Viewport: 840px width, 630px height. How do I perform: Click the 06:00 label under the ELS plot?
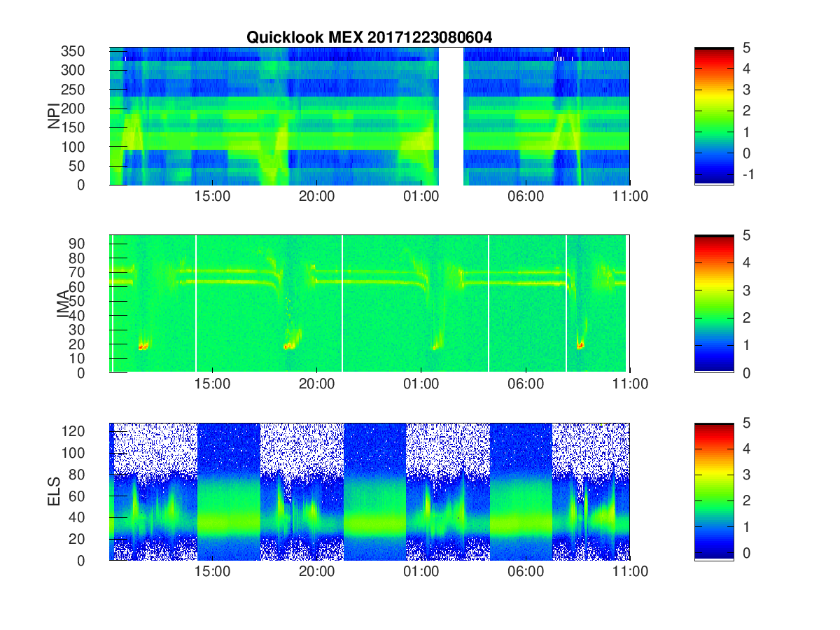(526, 572)
